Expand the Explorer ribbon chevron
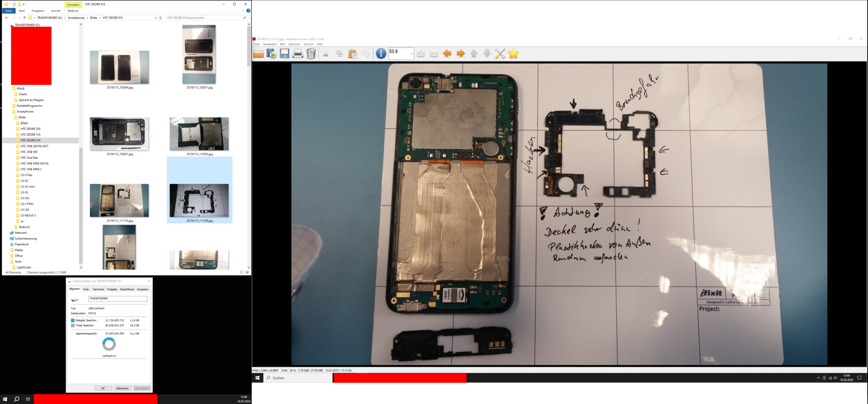868x404 pixels. coord(243,11)
